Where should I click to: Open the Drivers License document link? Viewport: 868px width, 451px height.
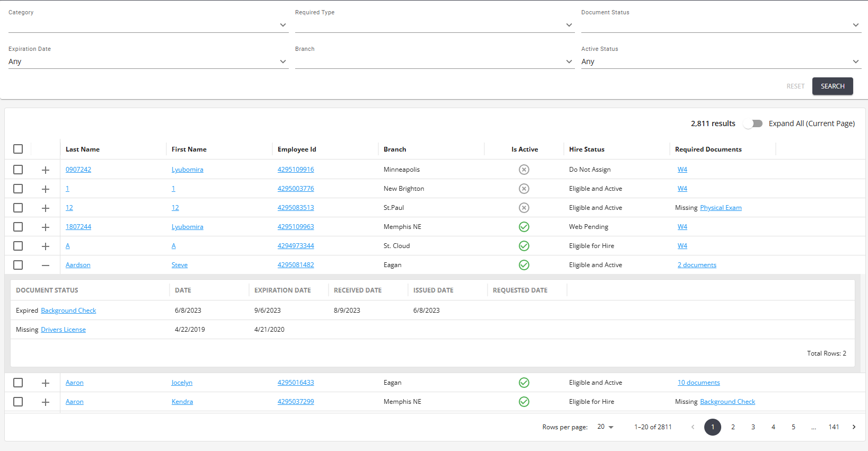pos(63,330)
